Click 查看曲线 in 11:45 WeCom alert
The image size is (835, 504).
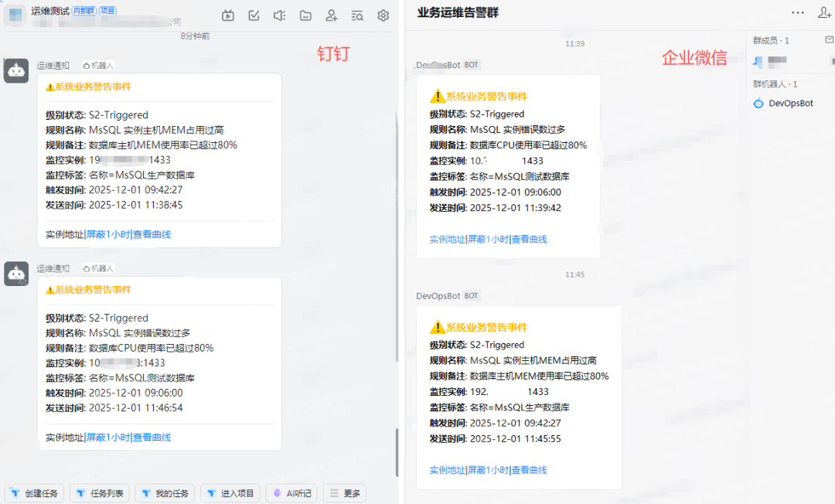pyautogui.click(x=530, y=471)
